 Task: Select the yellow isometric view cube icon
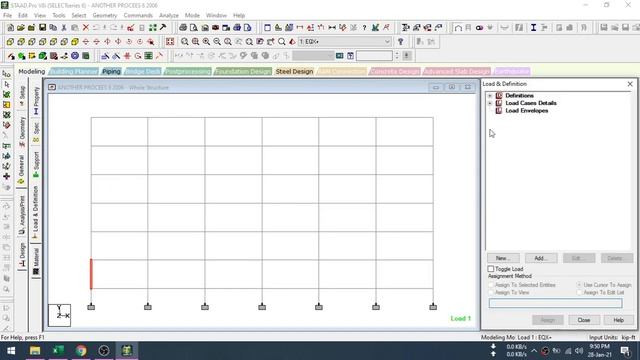(x=75, y=42)
